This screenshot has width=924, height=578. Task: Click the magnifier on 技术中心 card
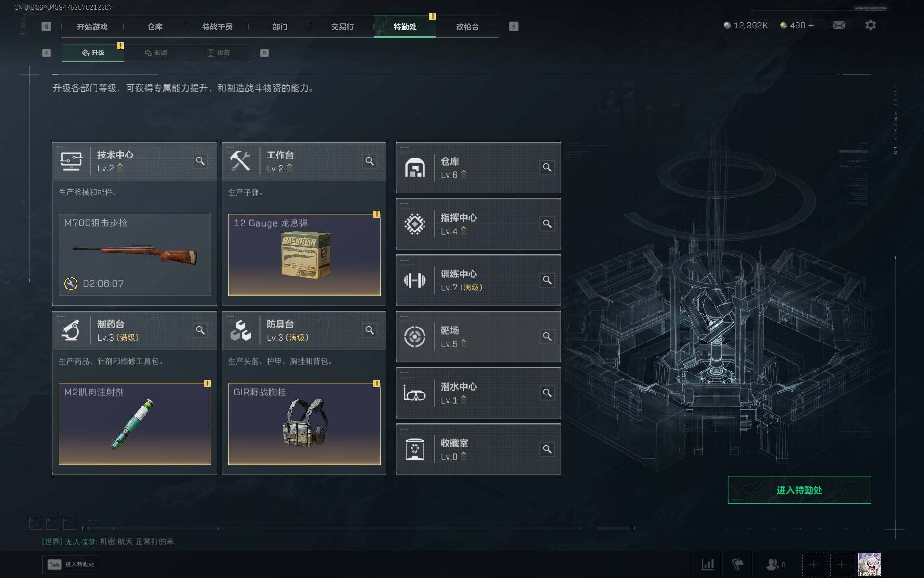pos(200,161)
